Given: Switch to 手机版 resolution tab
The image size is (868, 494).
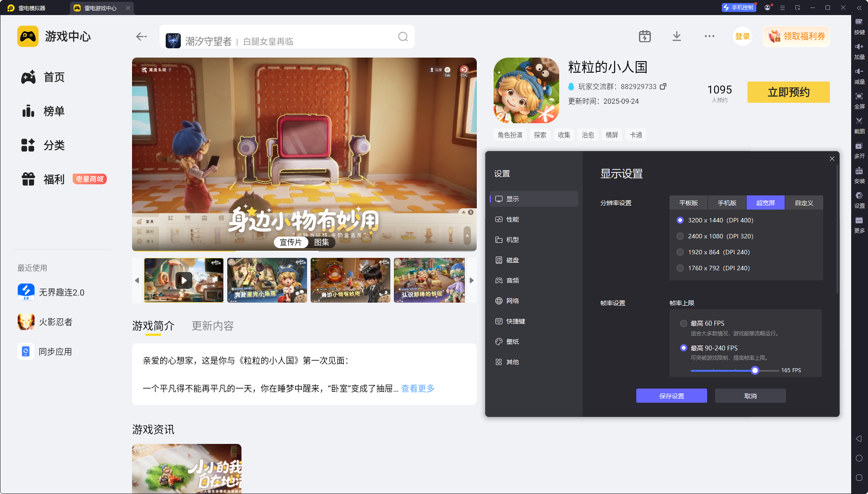Looking at the screenshot, I should 727,203.
